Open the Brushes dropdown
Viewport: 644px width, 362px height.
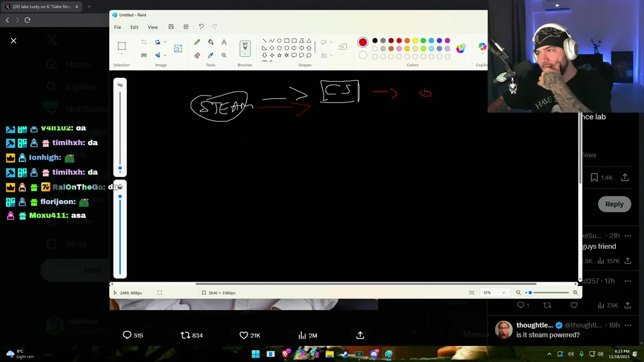[245, 54]
